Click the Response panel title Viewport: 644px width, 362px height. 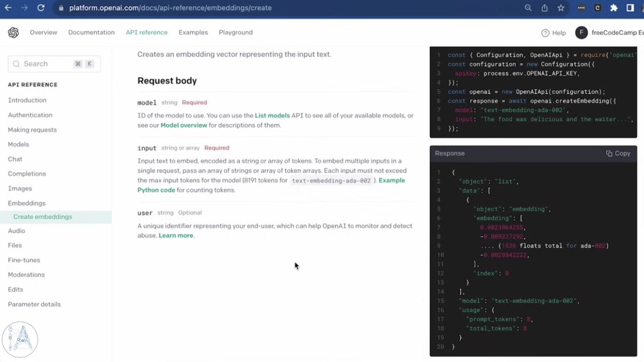click(x=450, y=153)
